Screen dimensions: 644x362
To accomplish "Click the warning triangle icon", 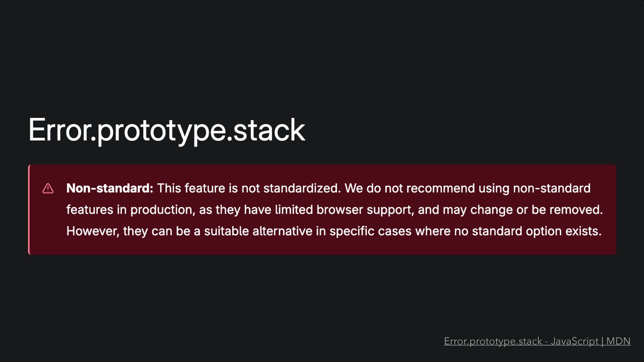I will pyautogui.click(x=48, y=189).
